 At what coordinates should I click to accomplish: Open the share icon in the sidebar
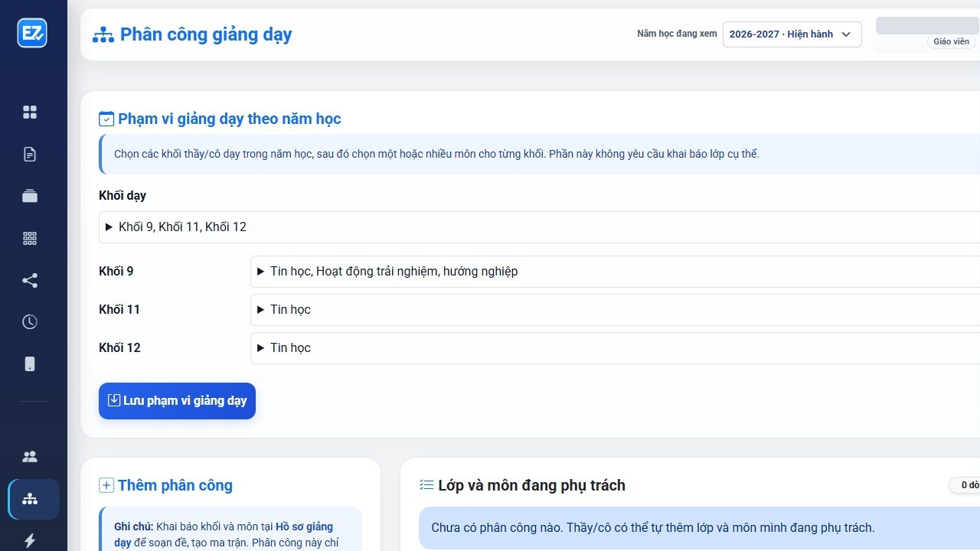click(x=30, y=280)
